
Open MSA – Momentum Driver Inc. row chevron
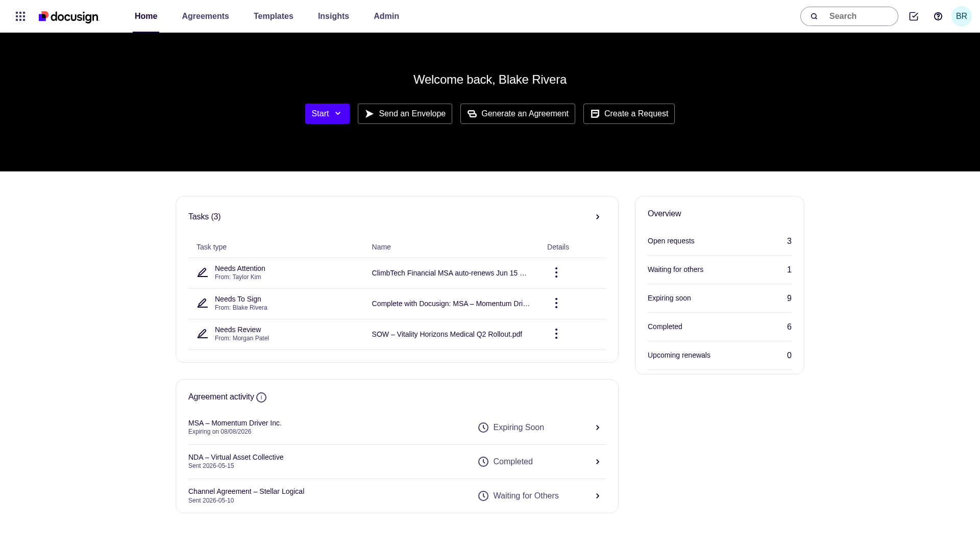(598, 428)
